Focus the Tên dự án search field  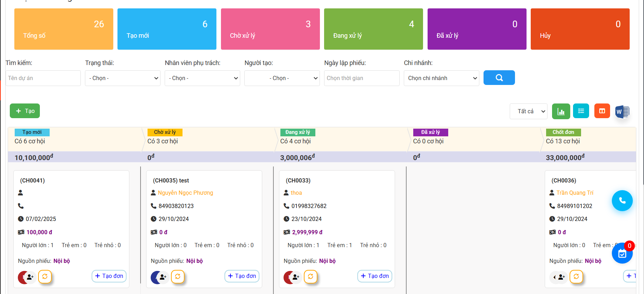[x=43, y=78]
